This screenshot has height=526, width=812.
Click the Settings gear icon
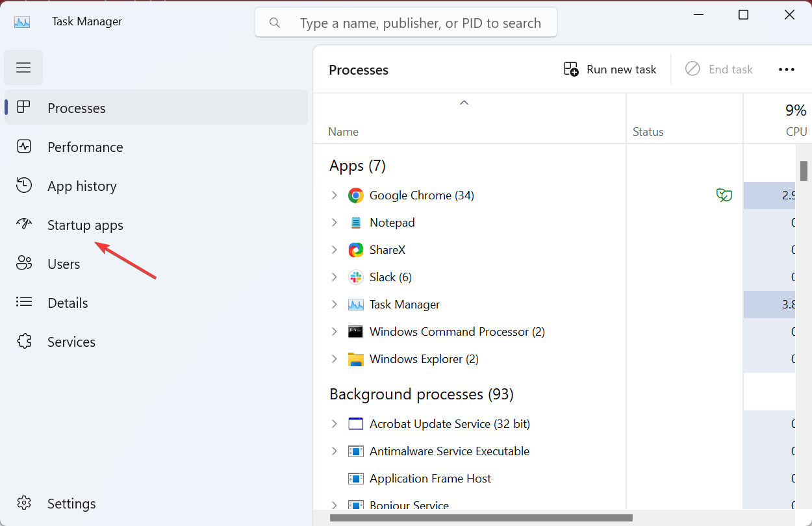pos(24,503)
